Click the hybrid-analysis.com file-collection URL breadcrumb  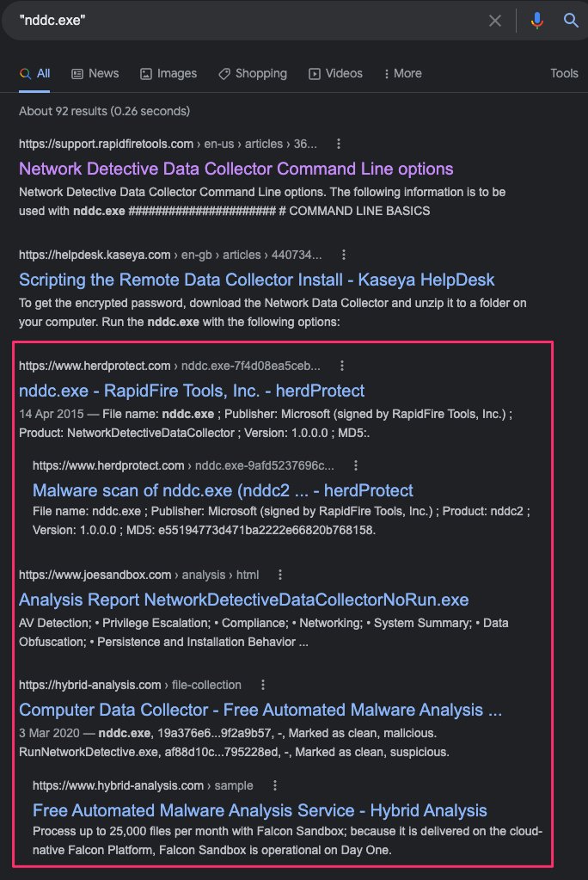tap(130, 686)
